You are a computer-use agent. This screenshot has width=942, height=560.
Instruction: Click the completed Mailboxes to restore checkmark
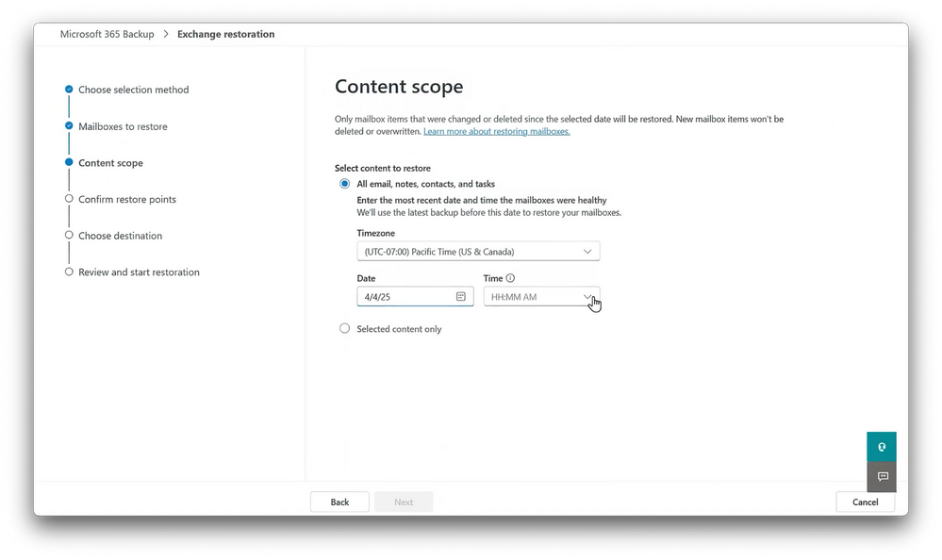click(x=69, y=125)
